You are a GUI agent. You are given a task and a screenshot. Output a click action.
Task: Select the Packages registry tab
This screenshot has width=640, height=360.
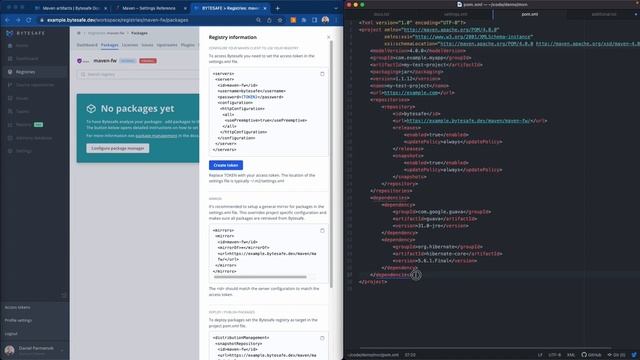pyautogui.click(x=109, y=45)
